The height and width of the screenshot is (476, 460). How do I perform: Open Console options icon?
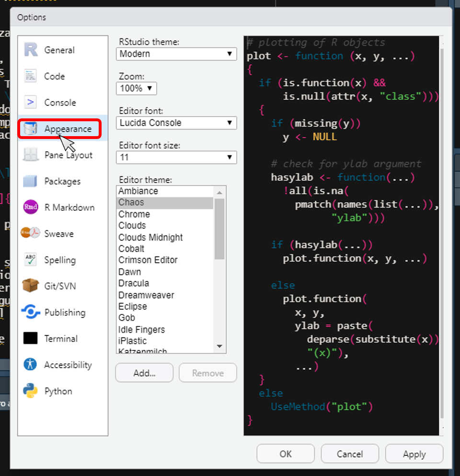[31, 103]
